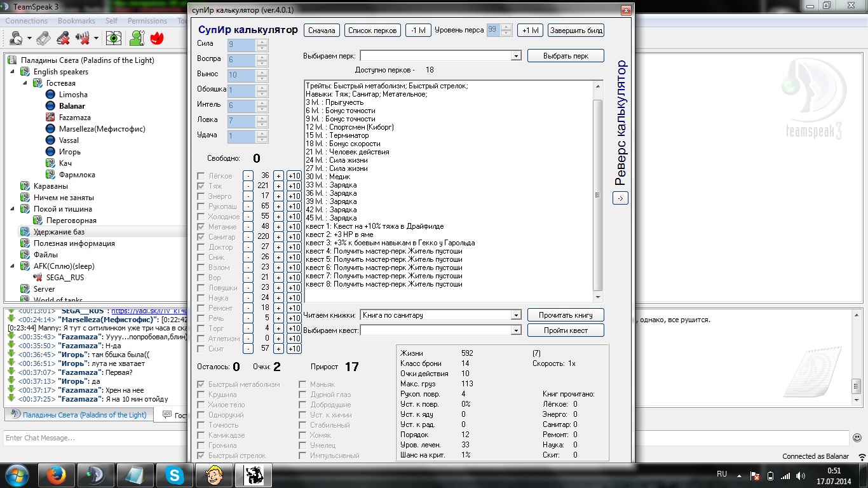Click the Сначала reset button
Viewport: 868px width, 488px height.
[x=322, y=30]
